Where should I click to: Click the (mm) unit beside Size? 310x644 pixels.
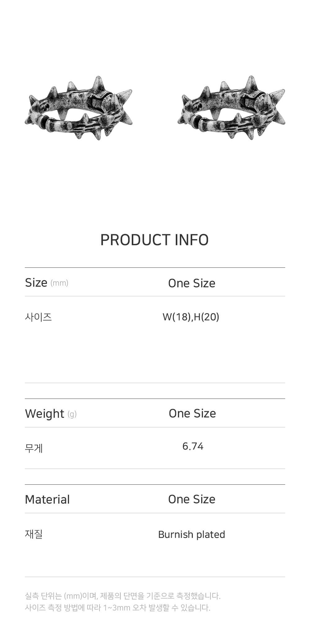pos(59,283)
